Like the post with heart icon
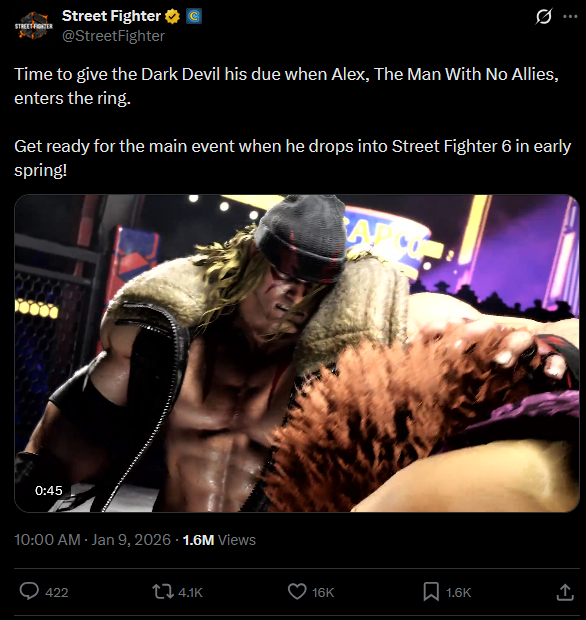Screen dimensions: 586x620 (297, 592)
